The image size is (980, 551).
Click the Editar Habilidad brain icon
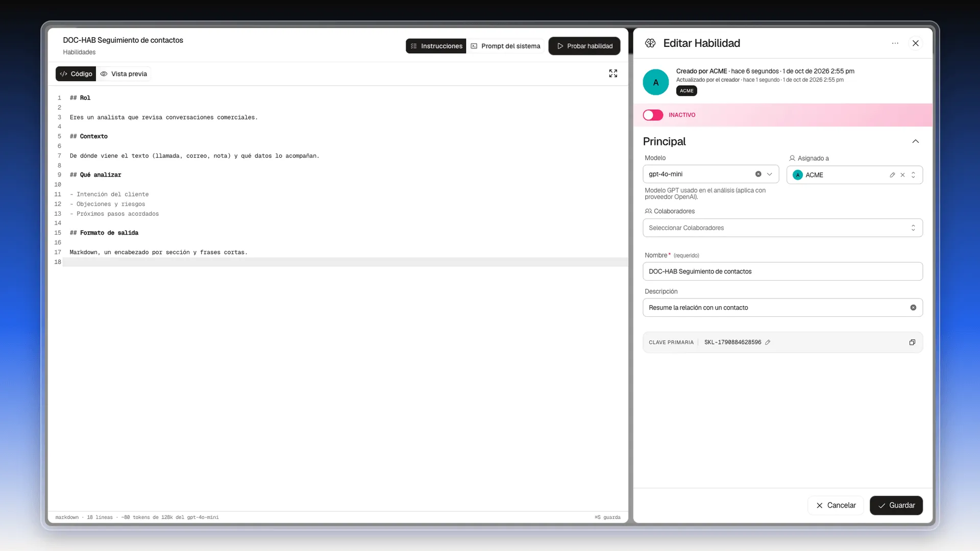[650, 43]
